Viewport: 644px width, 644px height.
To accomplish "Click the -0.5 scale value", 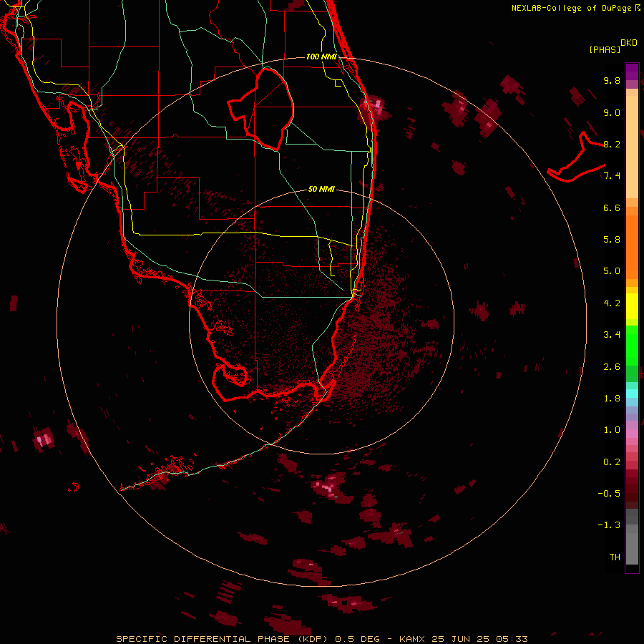I will coord(609,494).
